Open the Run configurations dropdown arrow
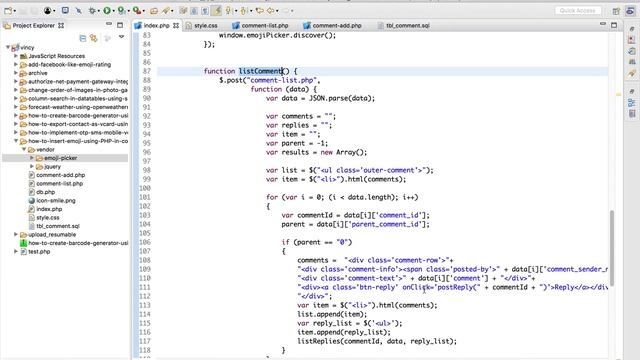Viewport: 640px width, 360px height. (114, 11)
